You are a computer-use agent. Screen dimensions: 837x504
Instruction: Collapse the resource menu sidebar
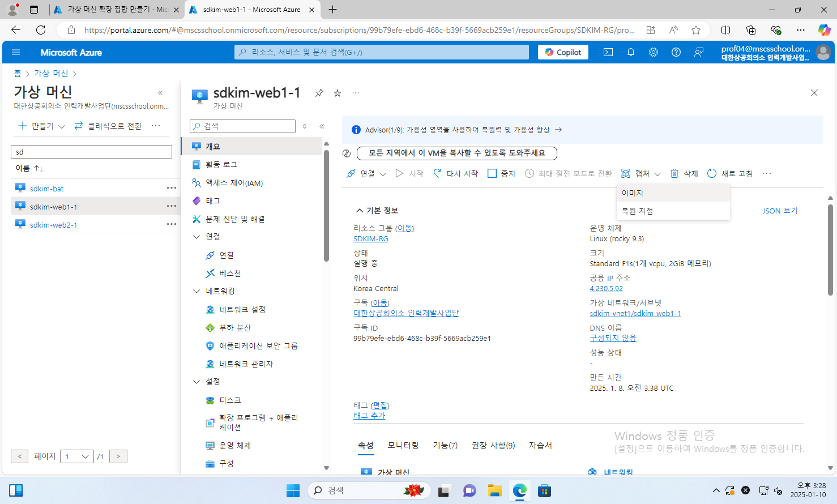coord(322,126)
